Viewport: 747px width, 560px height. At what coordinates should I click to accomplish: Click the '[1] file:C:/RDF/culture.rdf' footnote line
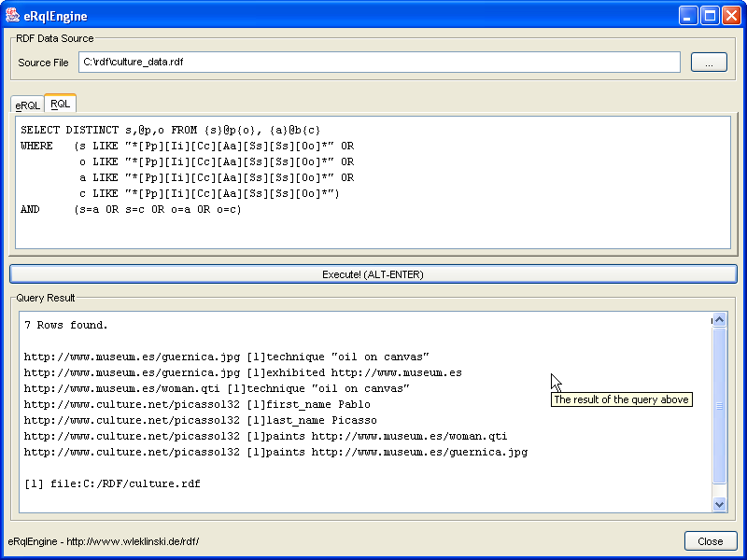[112, 484]
